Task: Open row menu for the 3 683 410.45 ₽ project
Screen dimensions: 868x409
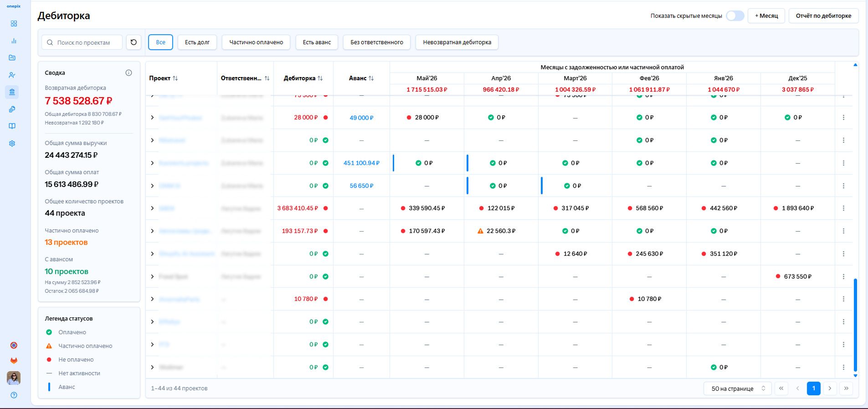Action: (843, 208)
